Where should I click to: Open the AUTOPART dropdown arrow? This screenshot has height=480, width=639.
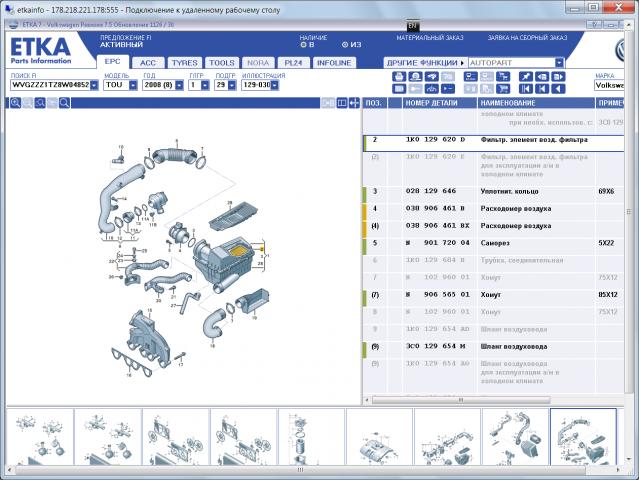click(x=559, y=63)
